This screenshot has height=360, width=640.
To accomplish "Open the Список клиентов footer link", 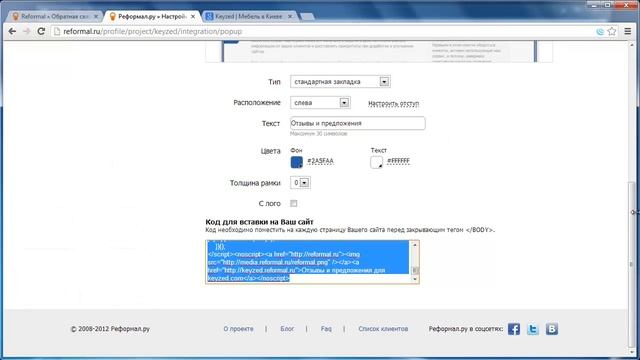I will click(383, 329).
